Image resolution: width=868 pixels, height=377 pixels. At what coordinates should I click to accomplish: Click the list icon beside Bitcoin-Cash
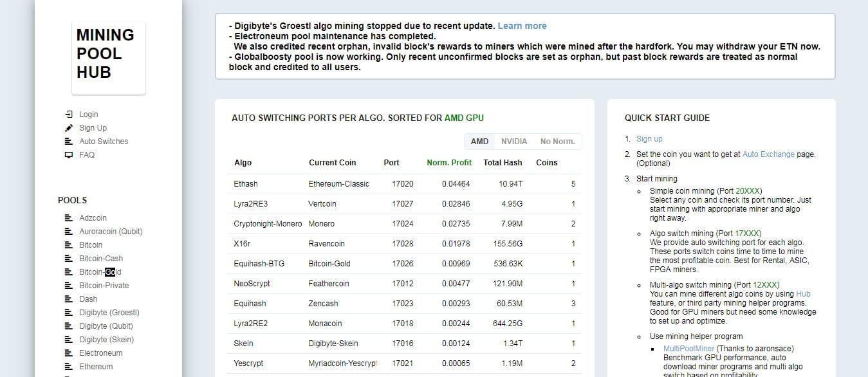(69, 259)
